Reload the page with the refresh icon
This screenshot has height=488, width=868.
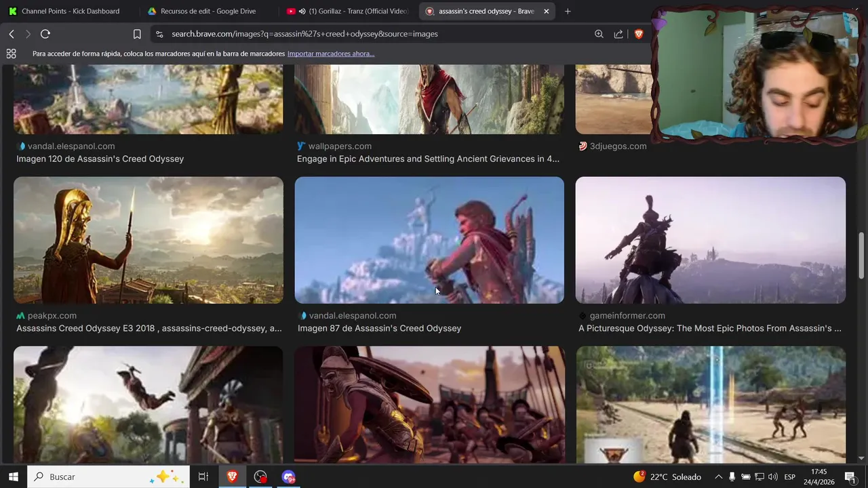tap(45, 34)
